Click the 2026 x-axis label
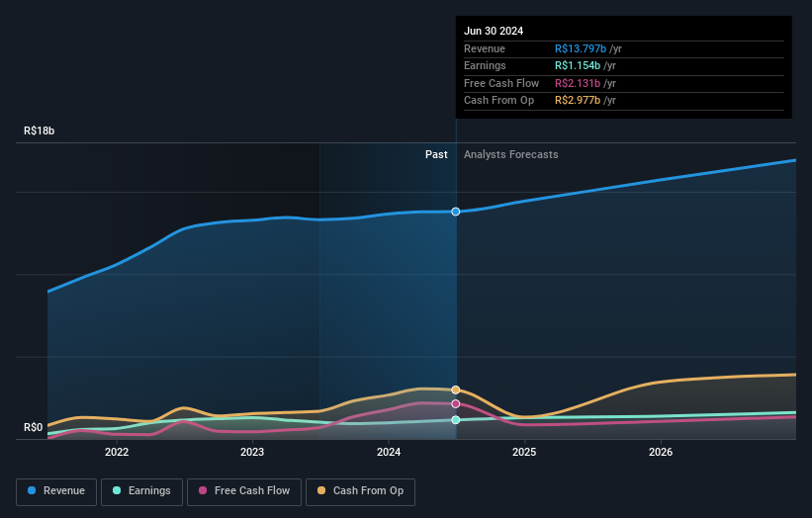The image size is (812, 518). pos(661,452)
